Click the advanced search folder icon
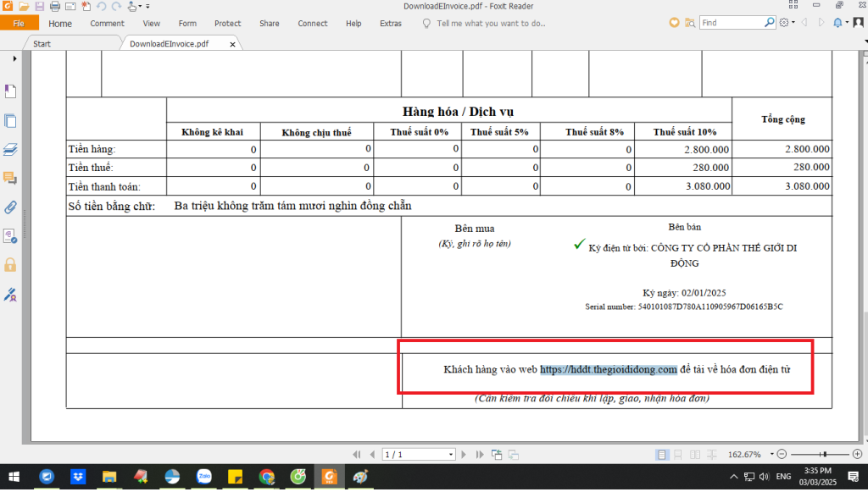This screenshot has height=492, width=868. click(690, 23)
